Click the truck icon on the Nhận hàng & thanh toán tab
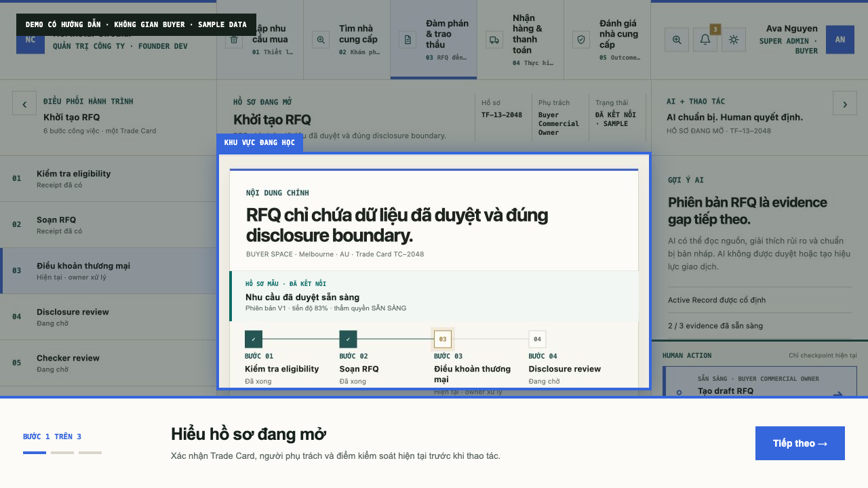This screenshot has width=868, height=488. coord(494,39)
